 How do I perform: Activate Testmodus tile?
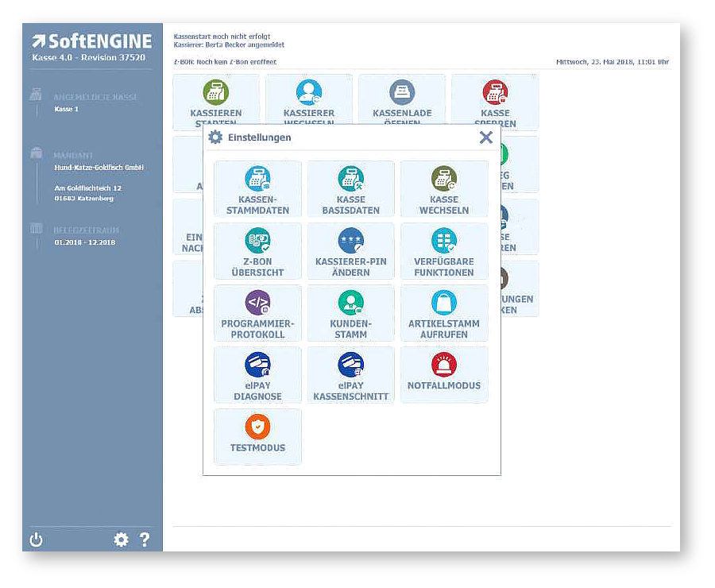pyautogui.click(x=257, y=437)
